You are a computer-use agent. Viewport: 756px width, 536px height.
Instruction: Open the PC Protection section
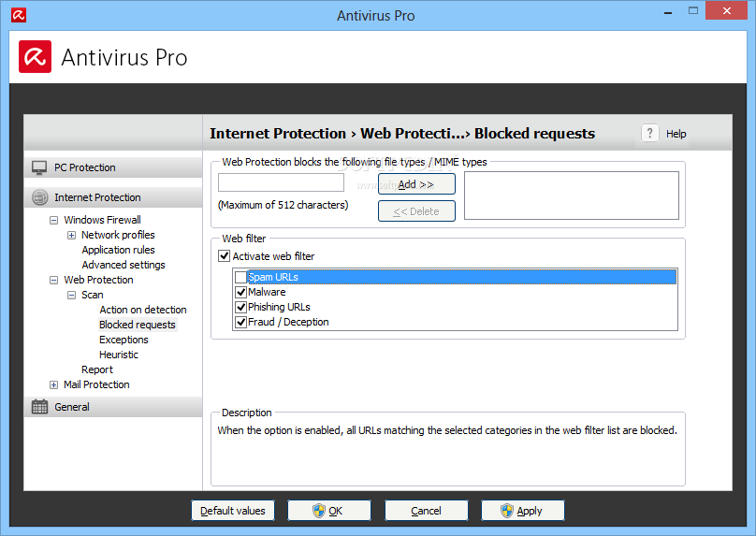[x=113, y=167]
